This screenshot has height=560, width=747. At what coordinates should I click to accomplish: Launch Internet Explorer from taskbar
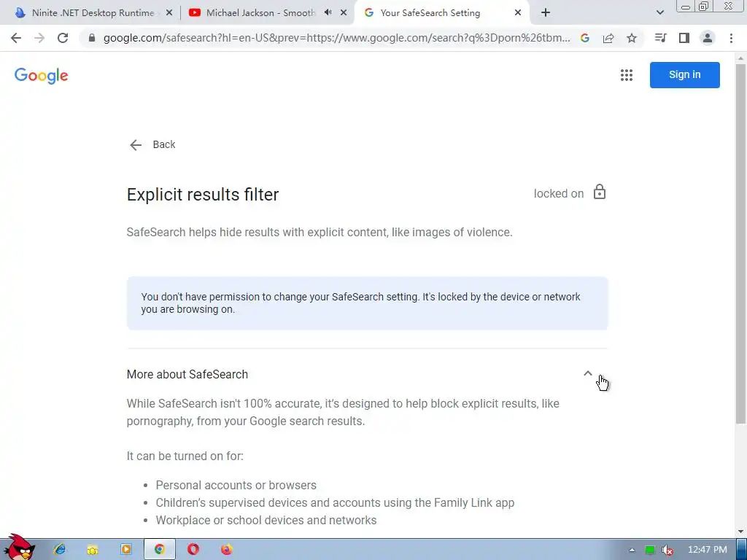pyautogui.click(x=60, y=550)
